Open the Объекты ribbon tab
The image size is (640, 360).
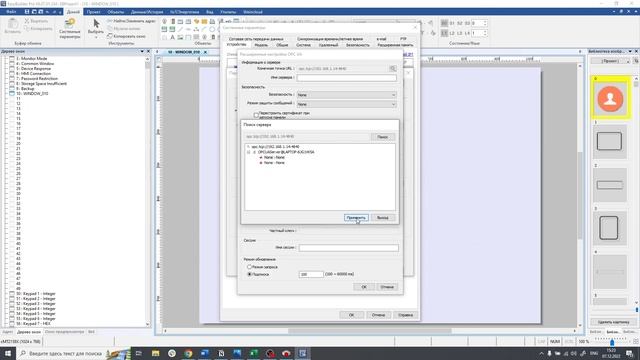tap(116, 12)
